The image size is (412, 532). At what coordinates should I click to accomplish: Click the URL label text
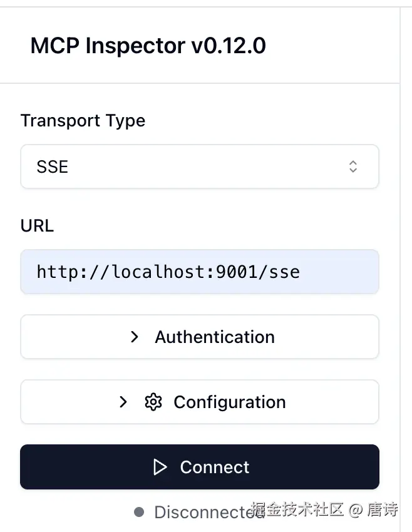[x=38, y=225]
